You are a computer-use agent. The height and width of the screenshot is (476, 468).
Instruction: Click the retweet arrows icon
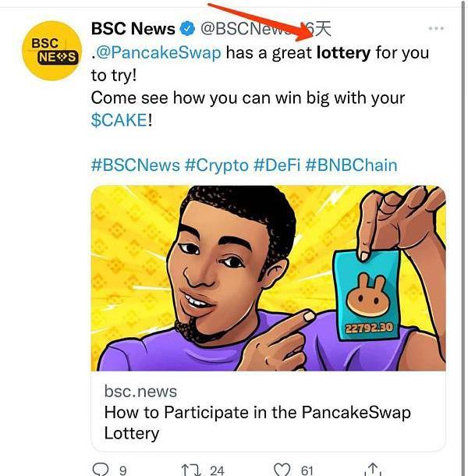tap(191, 470)
